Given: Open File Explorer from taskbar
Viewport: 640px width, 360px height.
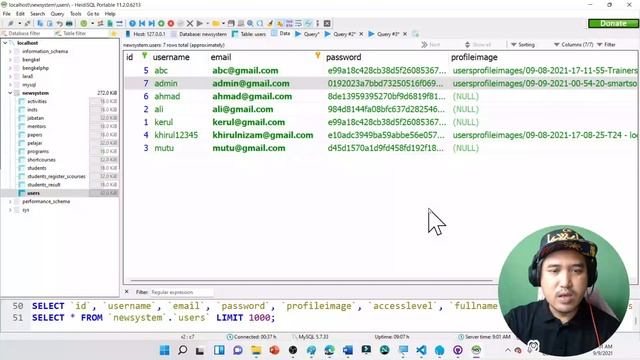Looking at the screenshot, I should pyautogui.click(x=256, y=350).
